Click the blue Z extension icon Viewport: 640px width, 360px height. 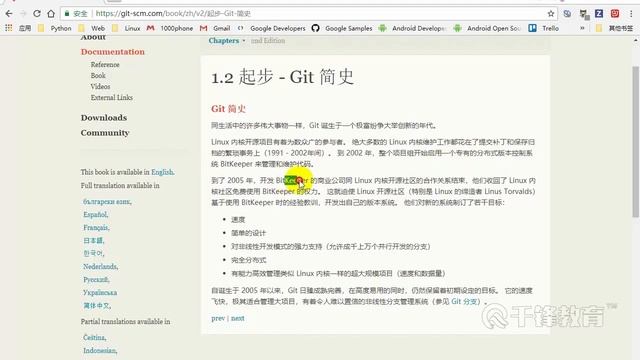[599, 13]
